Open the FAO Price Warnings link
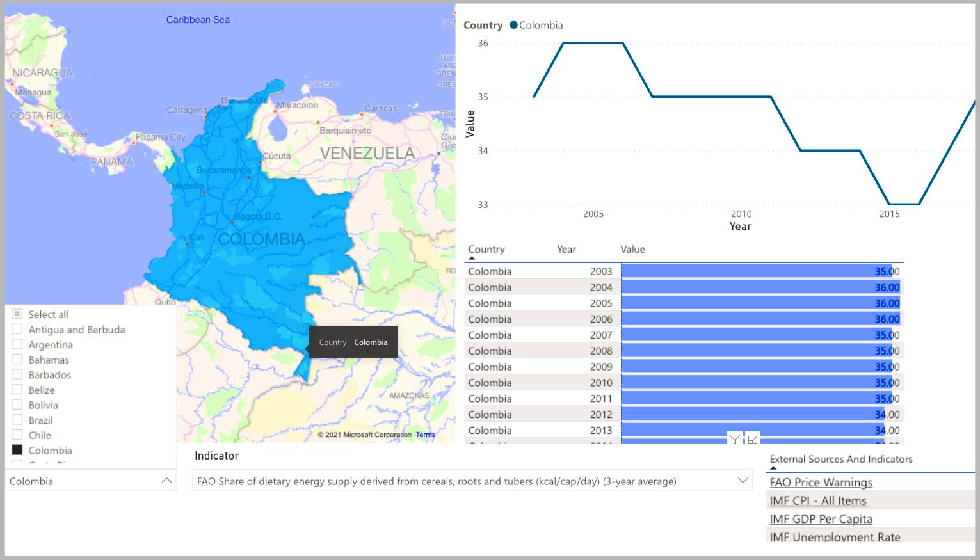This screenshot has width=980, height=560. [x=821, y=483]
